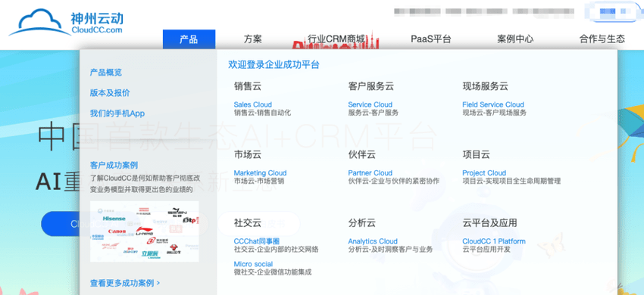Click the 市场云-市场营销 description text
Screen dimensions: 644x295
[259, 181]
